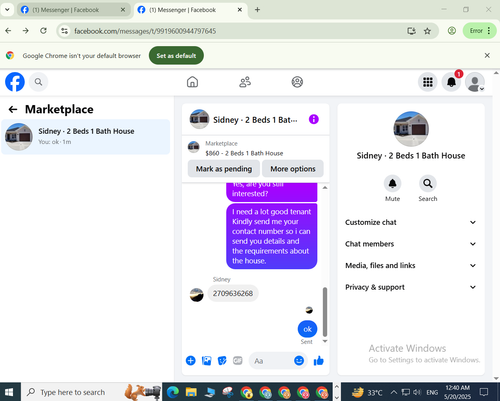This screenshot has height=401, width=500.
Task: Bookmark this page with star icon
Action: pos(427,31)
